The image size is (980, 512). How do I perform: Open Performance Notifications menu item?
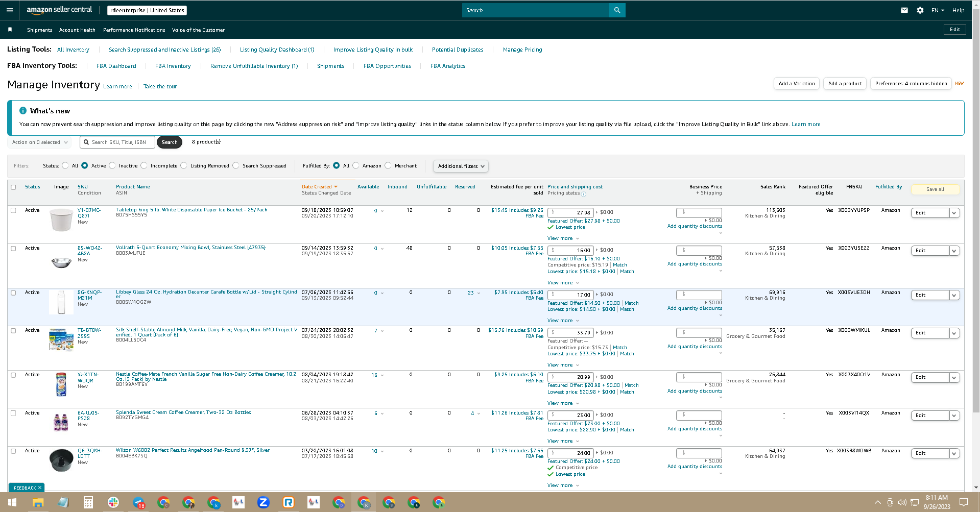tap(134, 30)
